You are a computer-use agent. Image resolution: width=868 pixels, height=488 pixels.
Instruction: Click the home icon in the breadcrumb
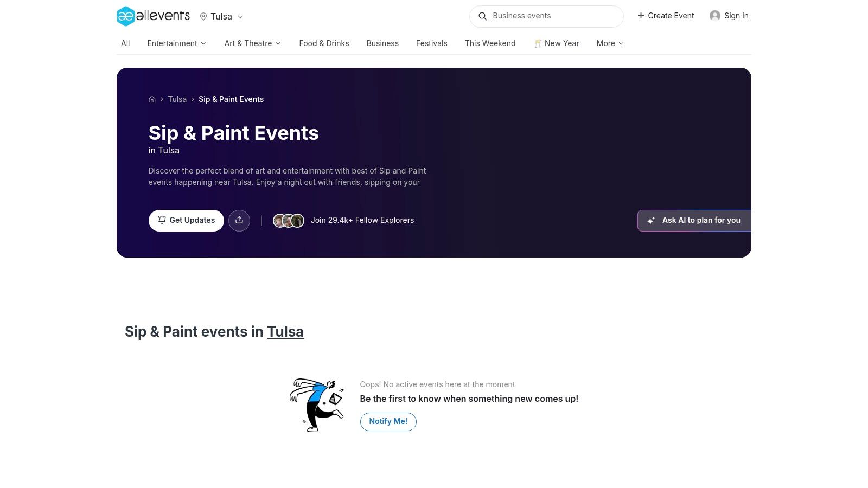pyautogui.click(x=152, y=99)
